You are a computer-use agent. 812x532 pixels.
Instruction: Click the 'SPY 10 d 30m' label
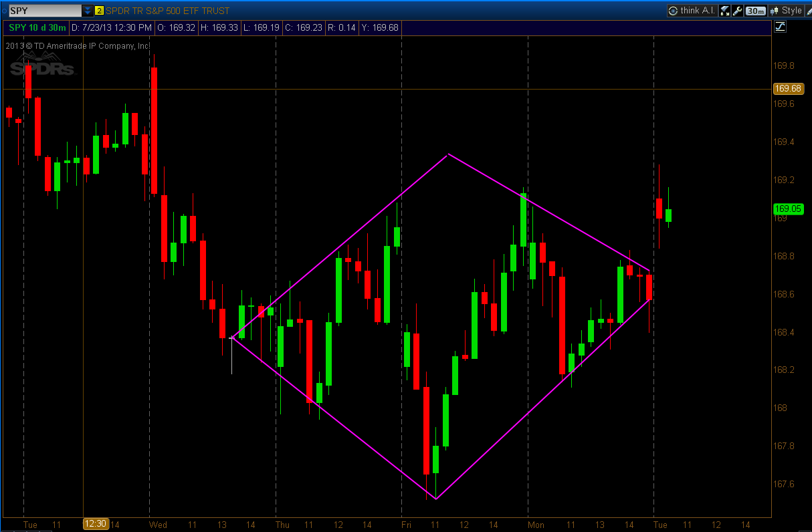click(37, 27)
